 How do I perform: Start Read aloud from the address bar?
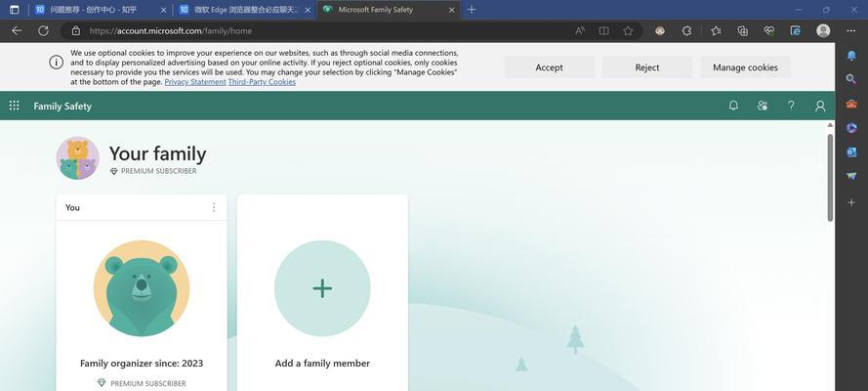580,31
